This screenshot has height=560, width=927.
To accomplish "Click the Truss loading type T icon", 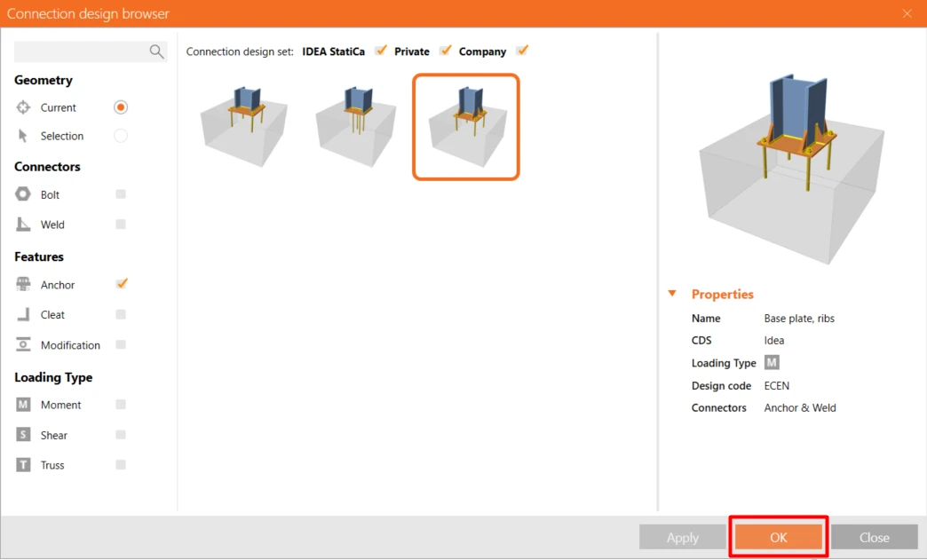I will (23, 465).
